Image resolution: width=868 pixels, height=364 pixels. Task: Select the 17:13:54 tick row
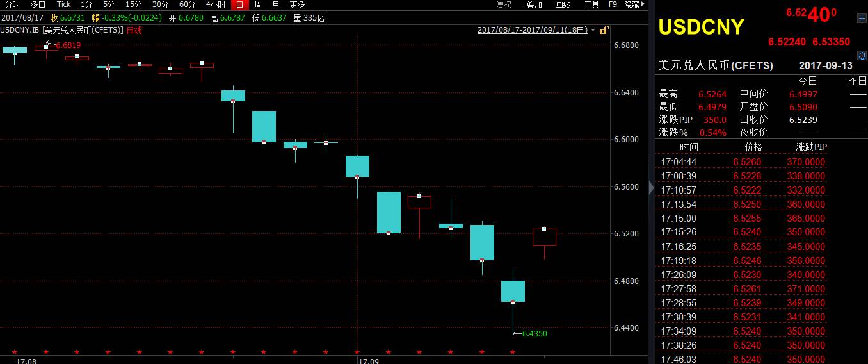pyautogui.click(x=743, y=204)
